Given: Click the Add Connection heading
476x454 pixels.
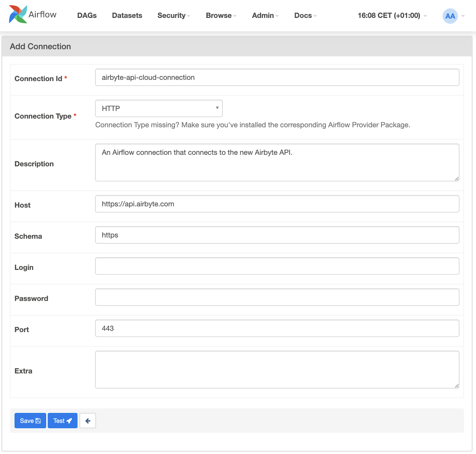Looking at the screenshot, I should tap(40, 46).
